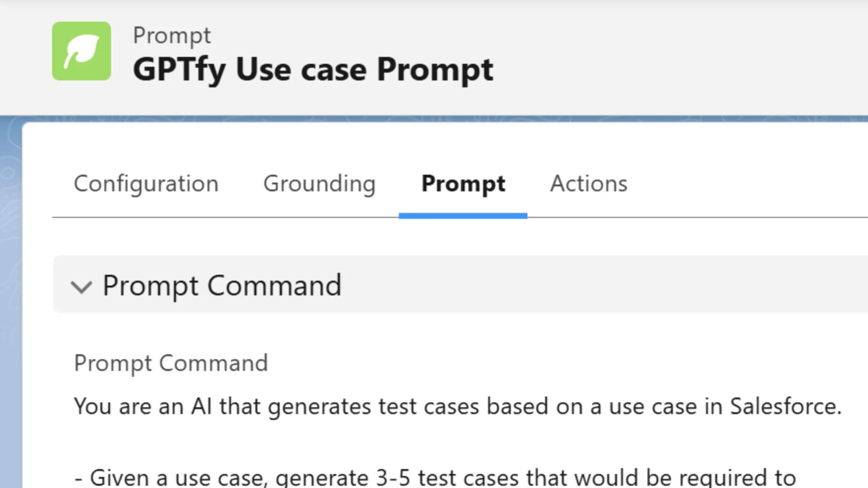Click the chevron beside Prompt Command
868x488 pixels.
pos(82,287)
